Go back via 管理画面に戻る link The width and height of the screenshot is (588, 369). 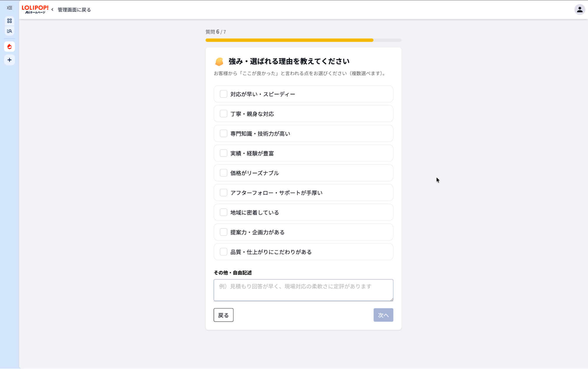(x=74, y=10)
